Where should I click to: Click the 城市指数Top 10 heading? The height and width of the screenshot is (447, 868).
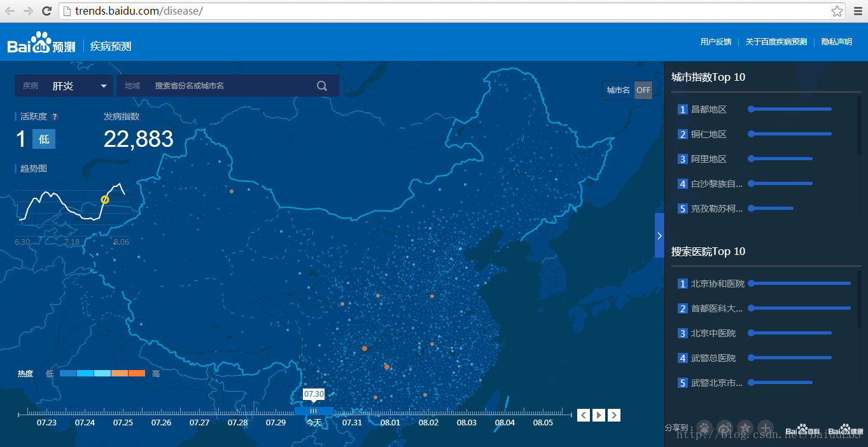[x=708, y=77]
